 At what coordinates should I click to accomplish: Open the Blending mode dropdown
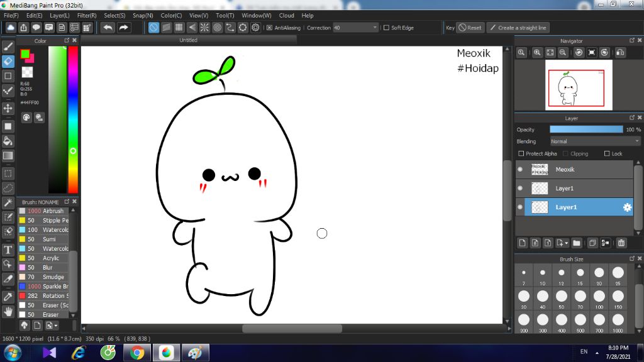pyautogui.click(x=595, y=141)
